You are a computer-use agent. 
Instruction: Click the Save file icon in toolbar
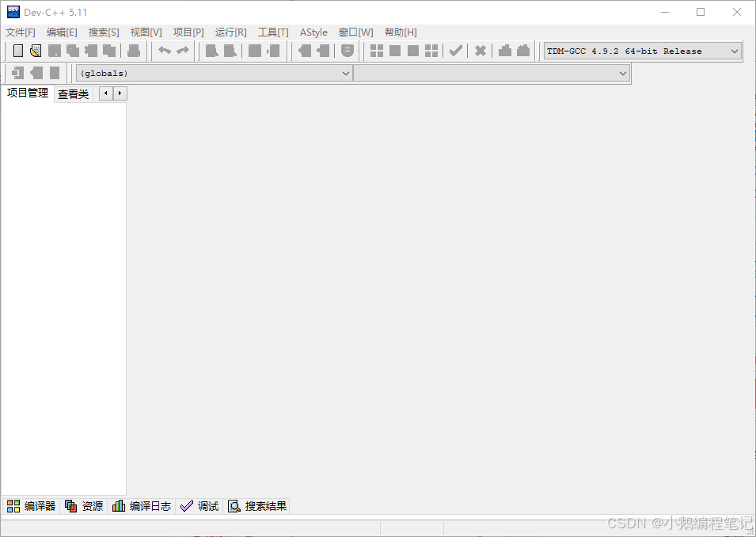coord(55,51)
